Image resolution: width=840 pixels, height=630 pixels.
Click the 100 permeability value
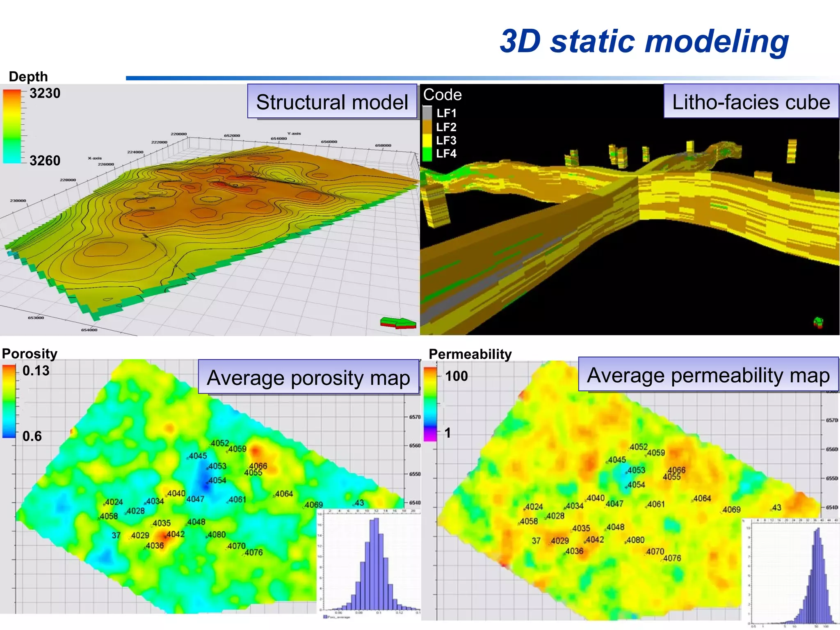click(457, 376)
